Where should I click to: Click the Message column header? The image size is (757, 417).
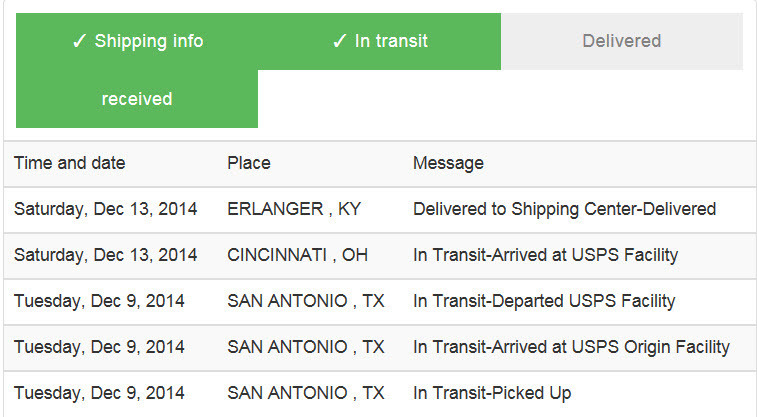[x=448, y=163]
